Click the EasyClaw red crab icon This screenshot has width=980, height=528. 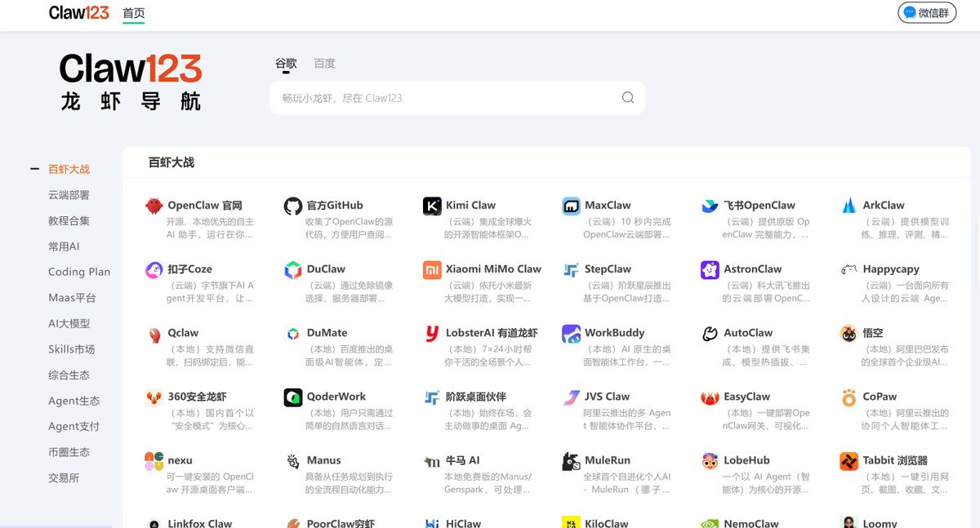point(710,397)
